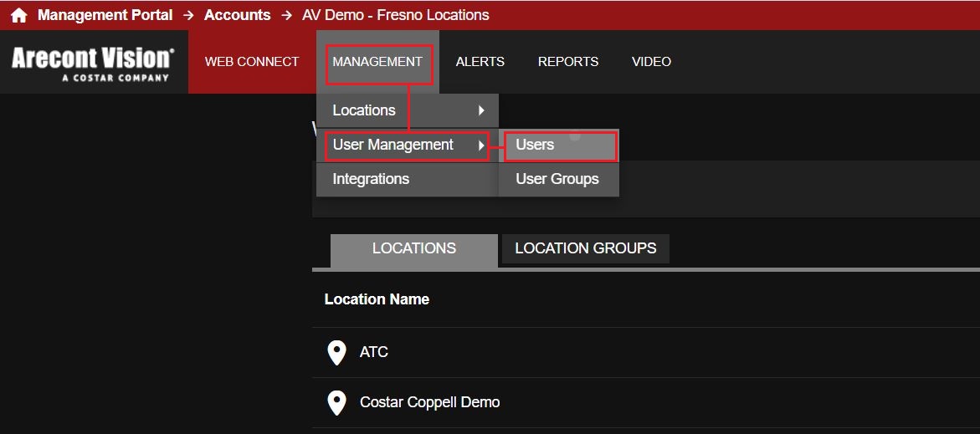Open the ATC location row
Screen dimensions: 980x434
tap(645, 352)
